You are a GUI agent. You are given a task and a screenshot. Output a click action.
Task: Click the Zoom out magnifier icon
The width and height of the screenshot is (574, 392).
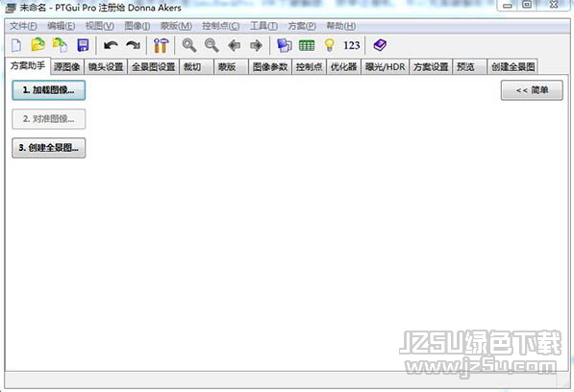[212, 45]
